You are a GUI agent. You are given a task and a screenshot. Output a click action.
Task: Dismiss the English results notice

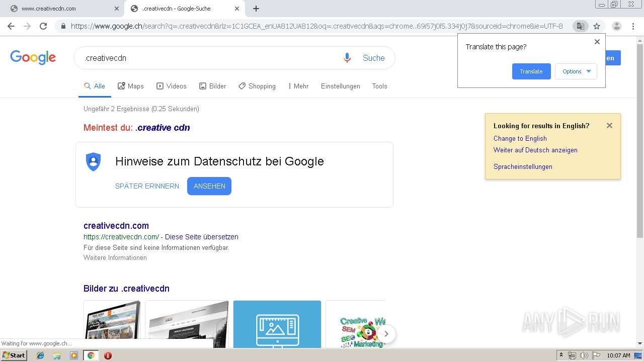pos(609,126)
